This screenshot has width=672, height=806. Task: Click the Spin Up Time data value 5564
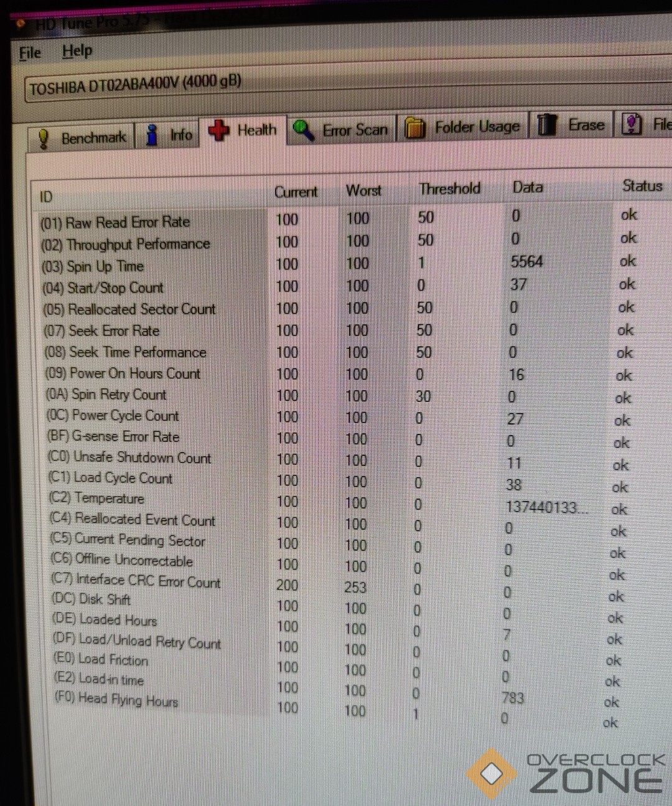526,262
